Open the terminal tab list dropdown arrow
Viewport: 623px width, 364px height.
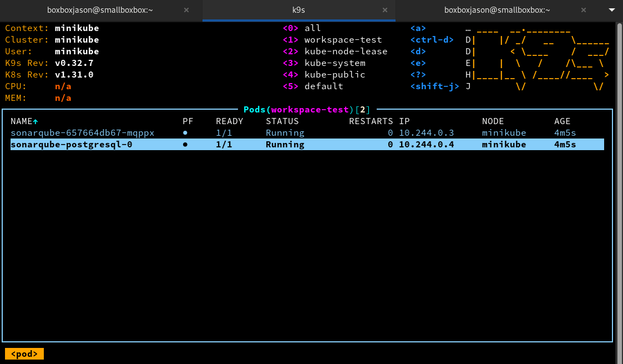612,10
